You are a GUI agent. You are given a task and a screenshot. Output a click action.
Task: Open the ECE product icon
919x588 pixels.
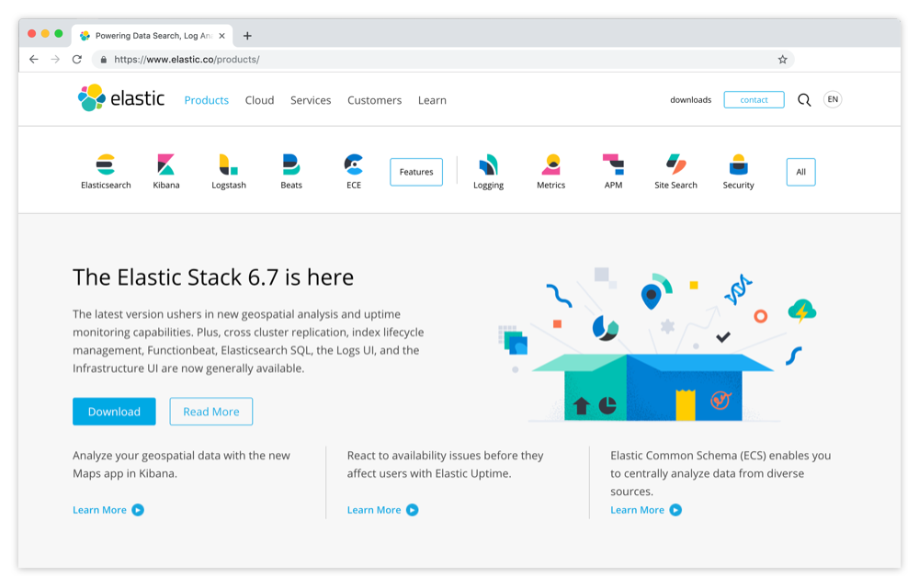[x=354, y=164]
